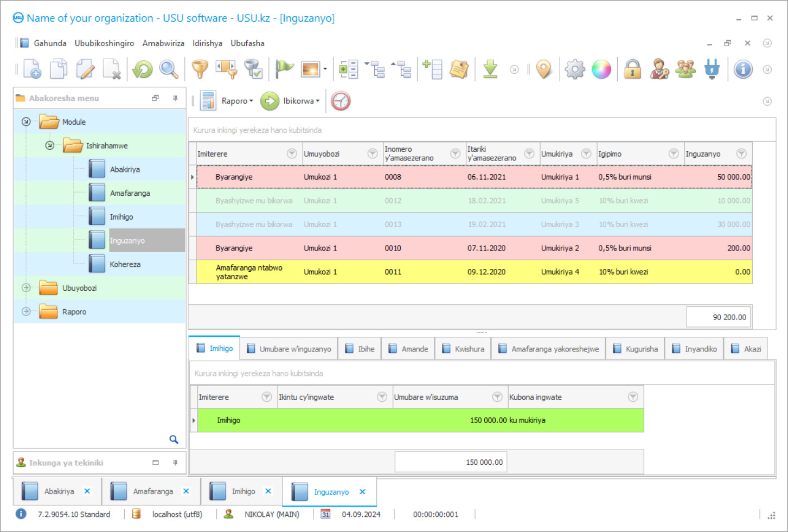788x532 pixels.
Task: Open the map location pin icon
Action: tap(543, 69)
